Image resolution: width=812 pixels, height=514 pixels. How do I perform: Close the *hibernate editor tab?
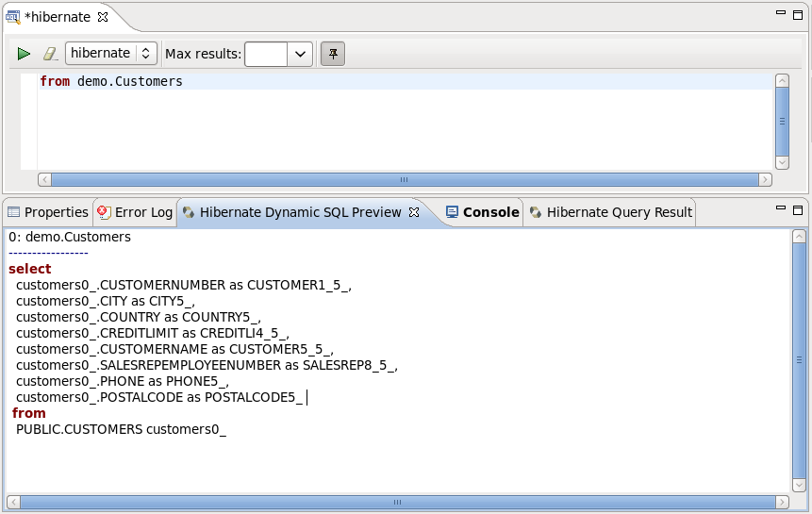coord(104,17)
